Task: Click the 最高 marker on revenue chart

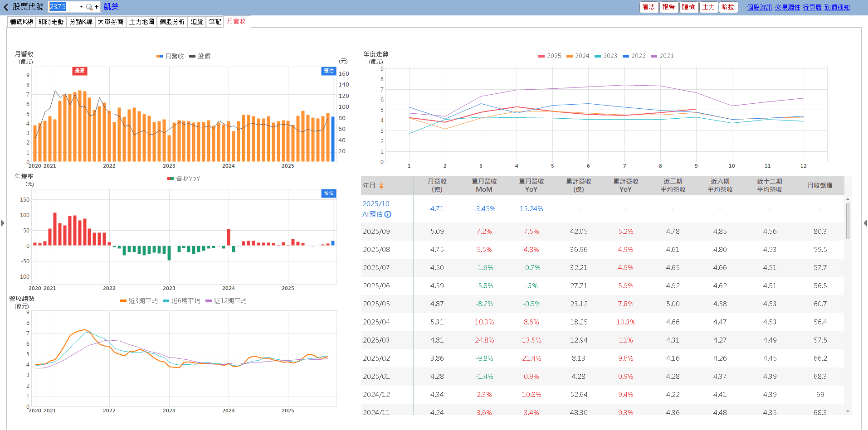Action: click(80, 71)
